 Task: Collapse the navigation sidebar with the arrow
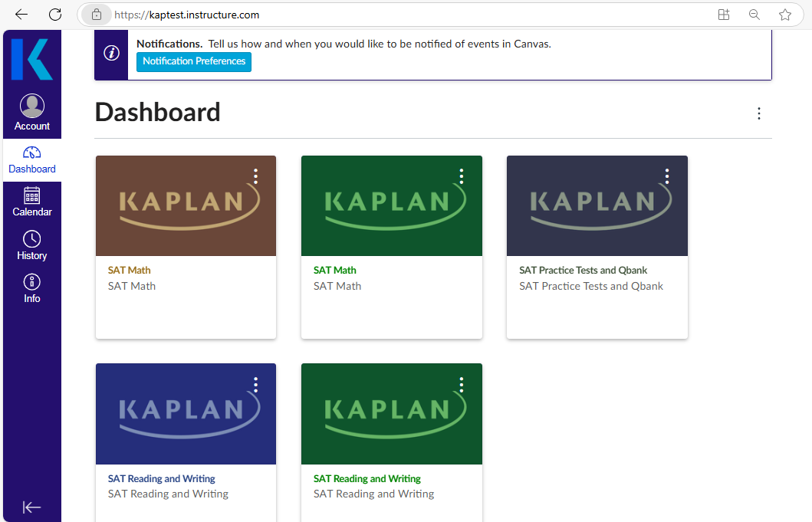(31, 507)
